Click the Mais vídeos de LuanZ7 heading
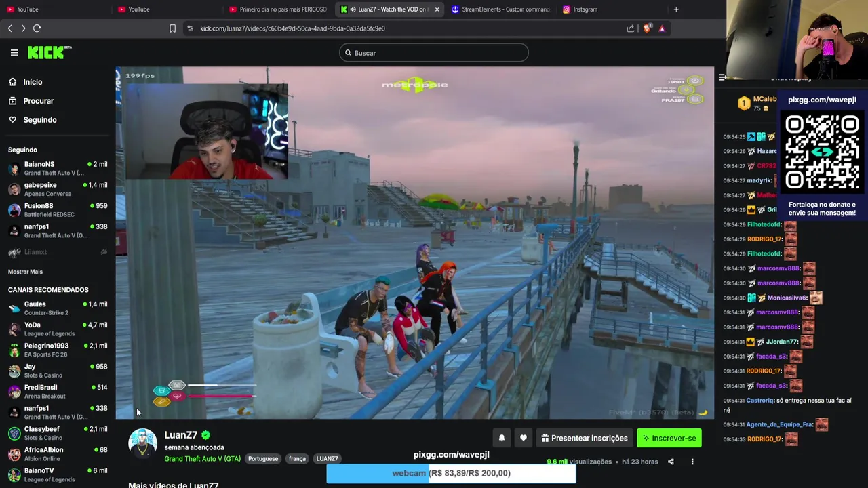The image size is (868, 488). tap(174, 485)
